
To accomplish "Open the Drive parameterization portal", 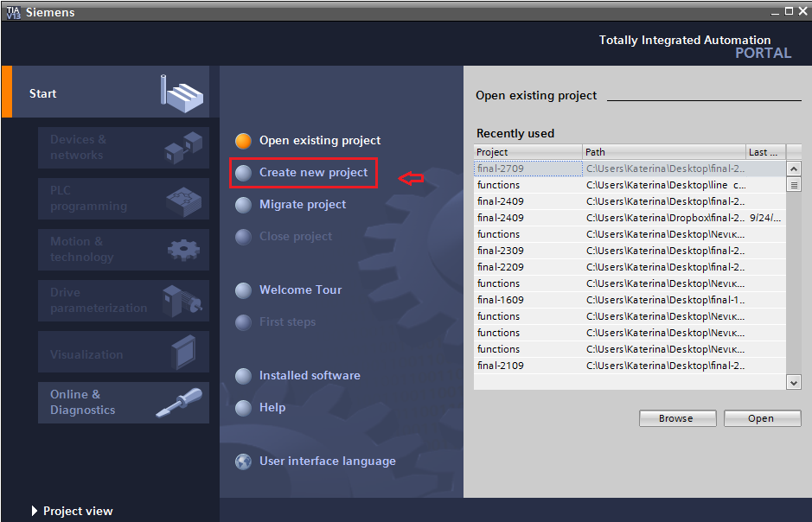I will [124, 301].
